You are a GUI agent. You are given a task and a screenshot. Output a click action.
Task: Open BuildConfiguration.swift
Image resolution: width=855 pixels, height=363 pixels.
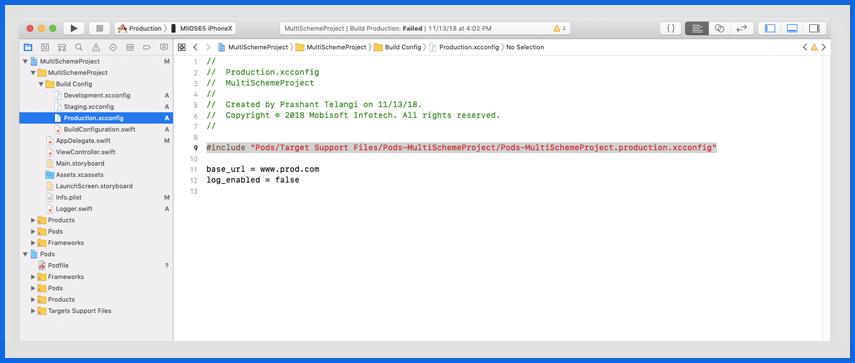pos(97,129)
